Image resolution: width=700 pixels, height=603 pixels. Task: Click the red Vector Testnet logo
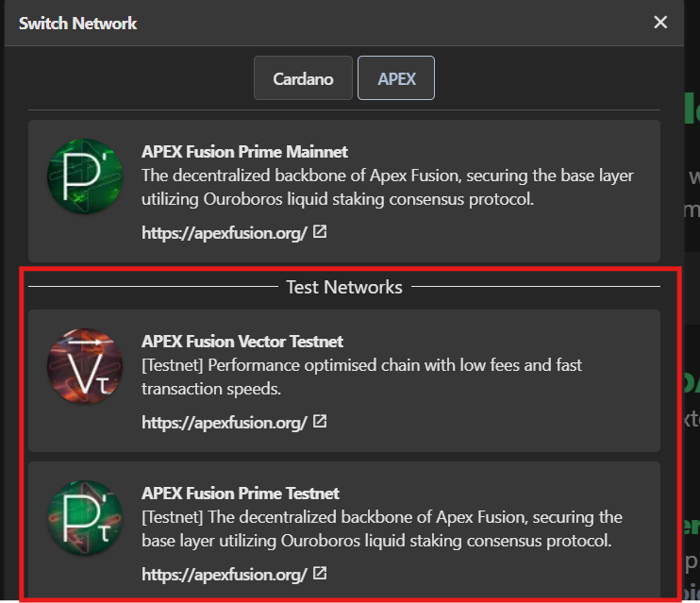(x=85, y=366)
